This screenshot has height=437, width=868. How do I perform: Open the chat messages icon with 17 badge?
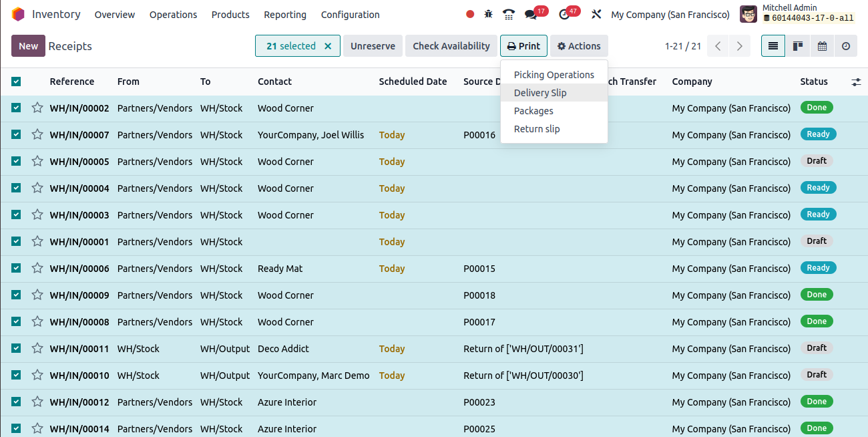[531, 14]
